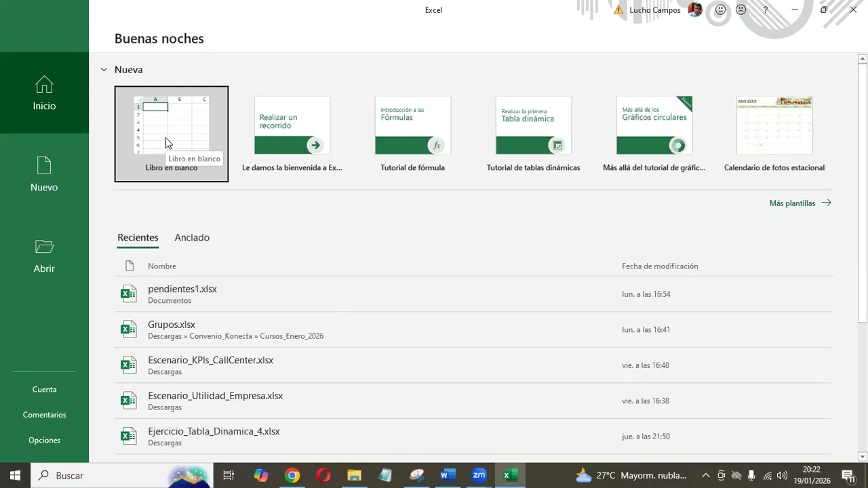Open Tutorial de tablas dinámicas template

pyautogui.click(x=534, y=134)
